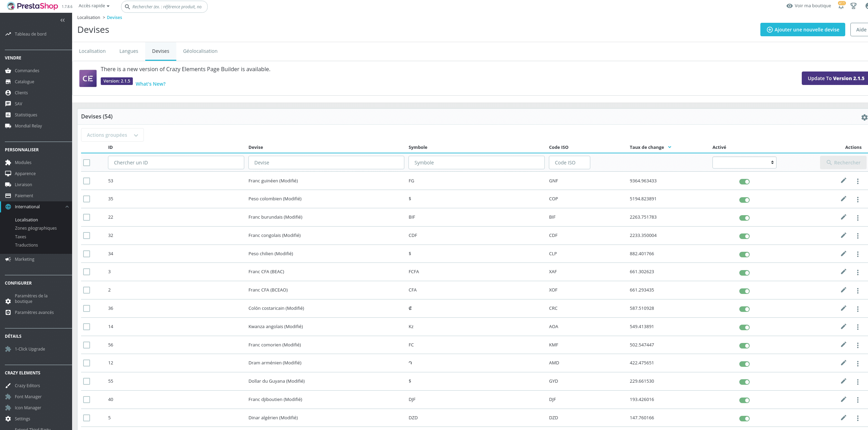Click the edit pencil for Franc guinéen
The image size is (868, 430).
tap(843, 181)
